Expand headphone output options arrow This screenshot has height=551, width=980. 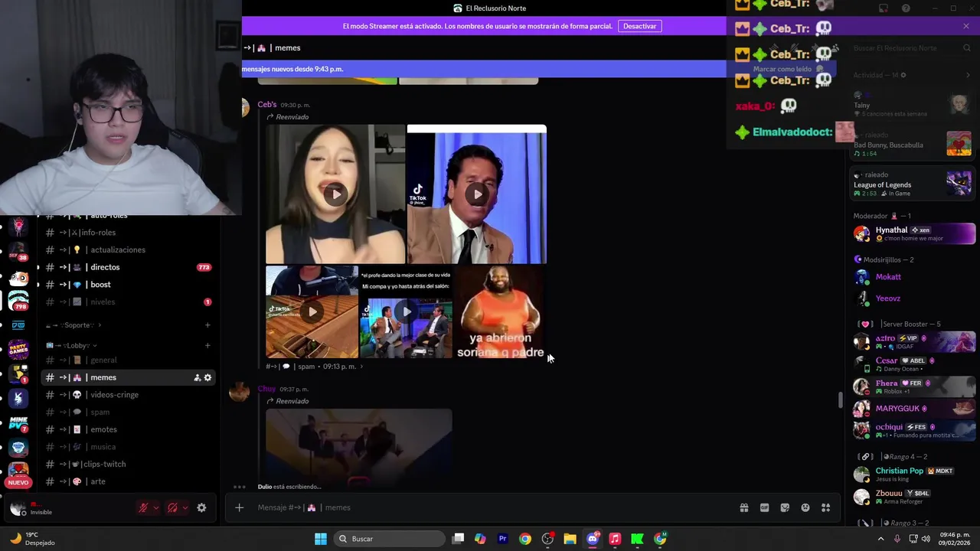pos(185,507)
